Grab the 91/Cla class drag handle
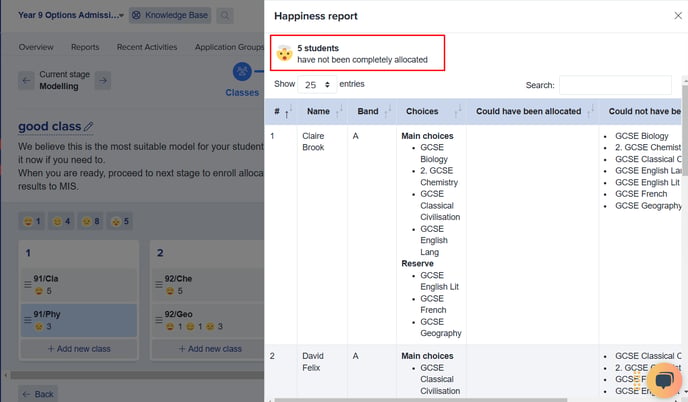688x402 pixels. pyautogui.click(x=28, y=284)
